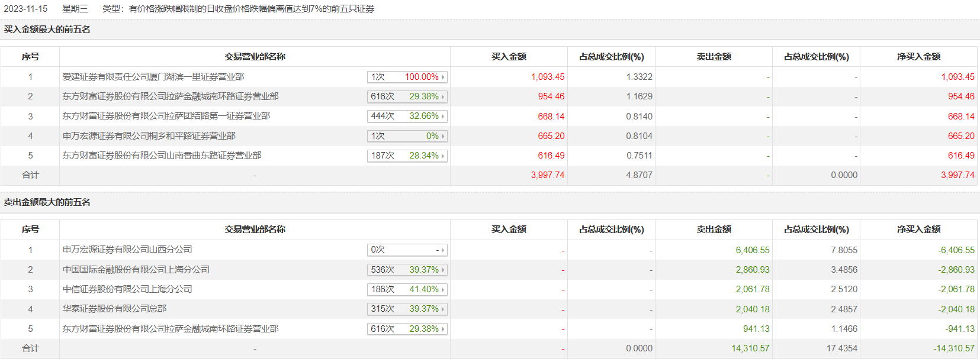Open 中国国际金融上海分公司 link
Image resolution: width=980 pixels, height=362 pixels.
136,270
